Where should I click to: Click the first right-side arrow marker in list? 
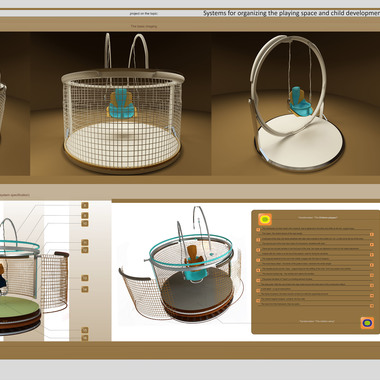coord(372,234)
